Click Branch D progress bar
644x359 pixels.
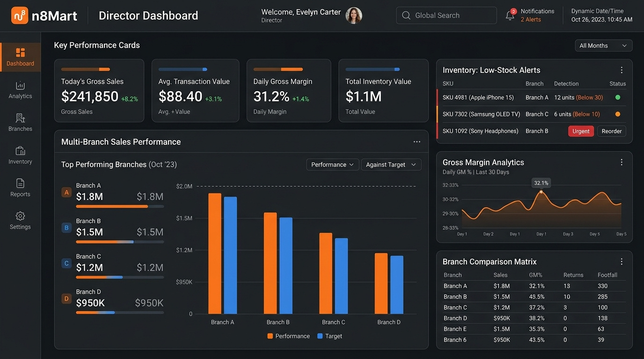120,313
